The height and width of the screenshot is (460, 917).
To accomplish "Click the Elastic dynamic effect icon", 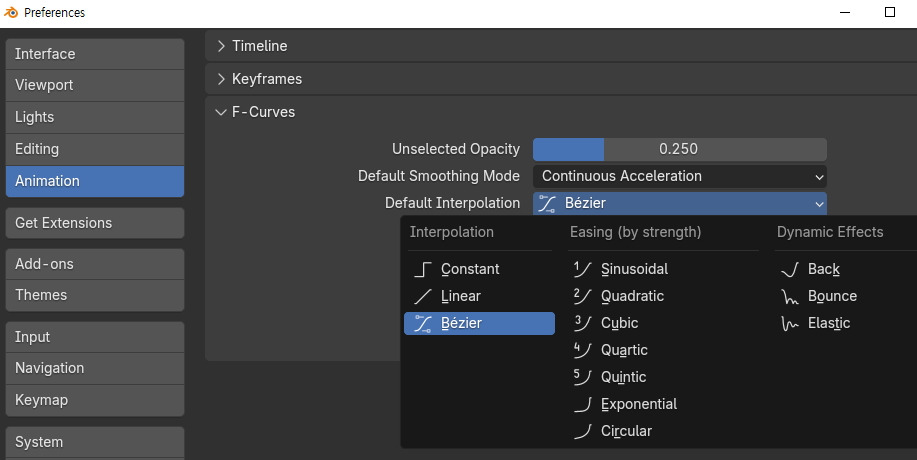I will (790, 323).
